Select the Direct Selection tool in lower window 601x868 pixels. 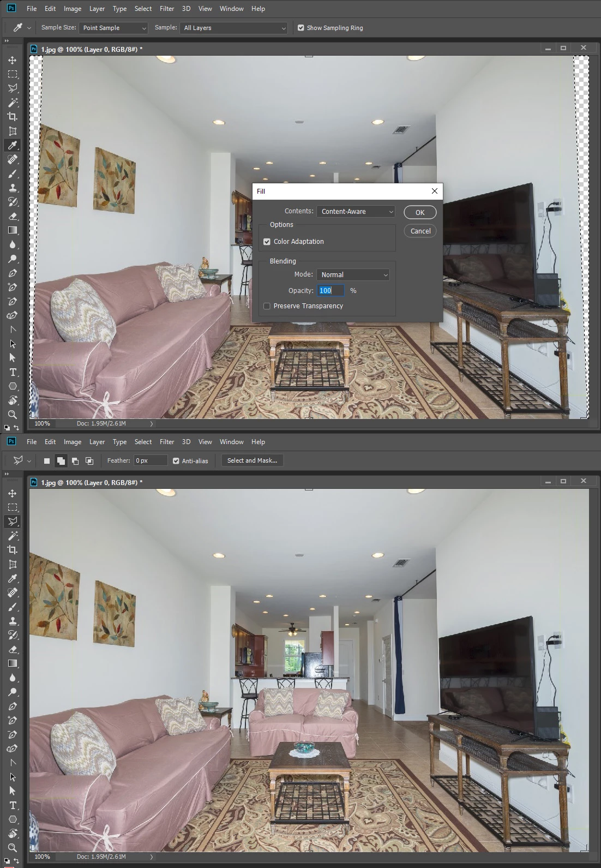(x=13, y=791)
